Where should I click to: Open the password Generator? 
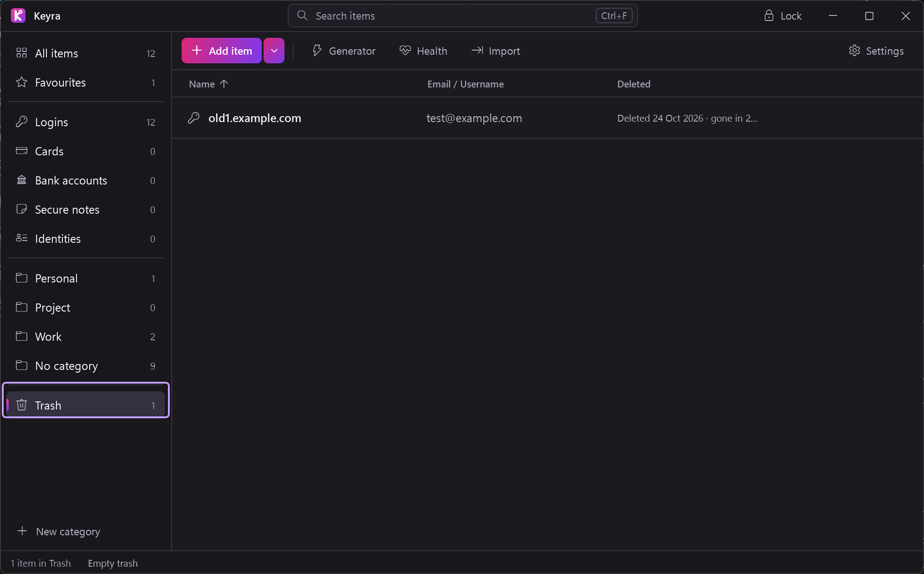(x=344, y=51)
